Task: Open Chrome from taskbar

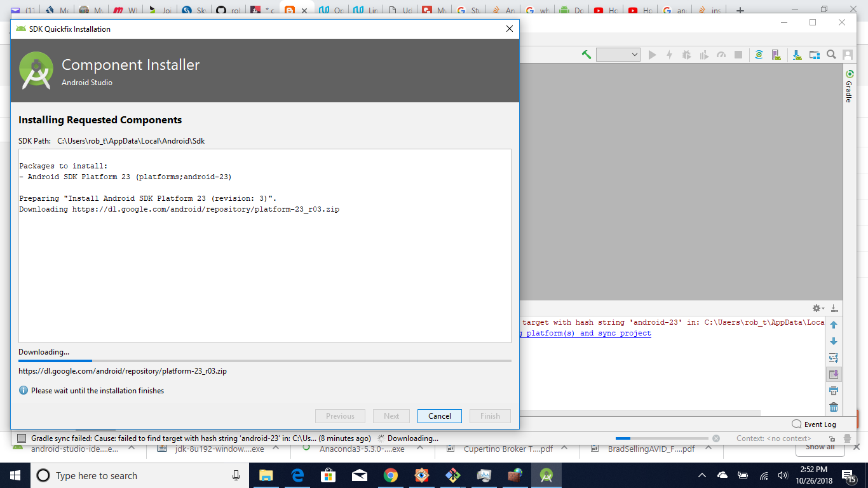Action: (390, 475)
